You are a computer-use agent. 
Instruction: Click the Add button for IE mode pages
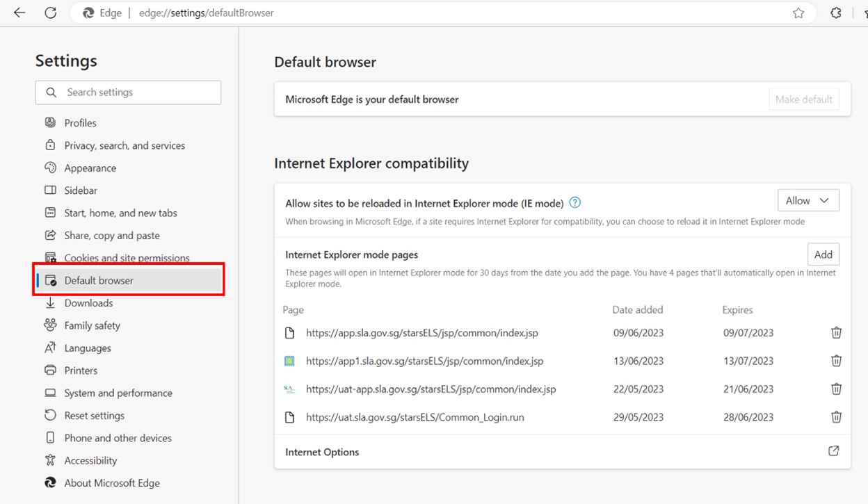coord(823,254)
